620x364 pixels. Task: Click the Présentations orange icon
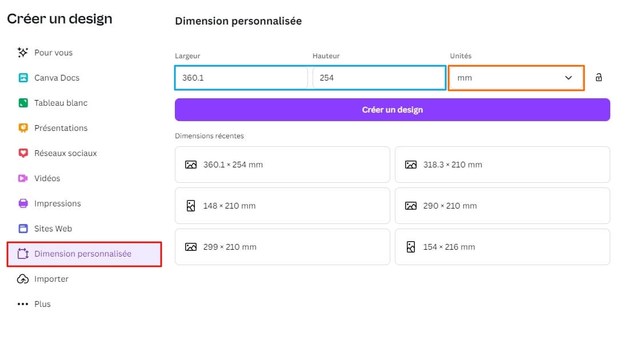coord(23,128)
